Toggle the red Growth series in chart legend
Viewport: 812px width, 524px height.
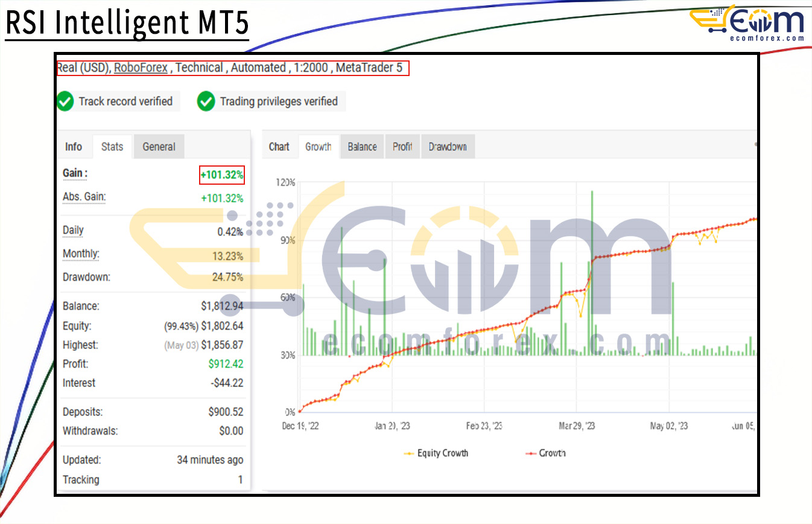tap(545, 453)
